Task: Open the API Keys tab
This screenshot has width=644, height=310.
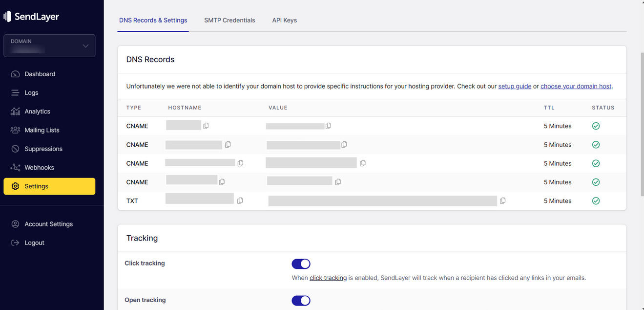Action: pyautogui.click(x=285, y=21)
